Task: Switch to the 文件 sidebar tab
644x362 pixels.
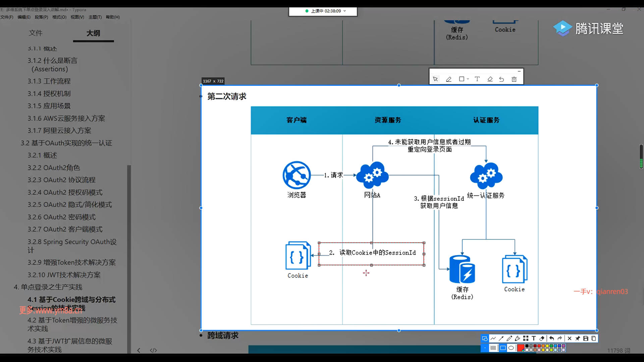Action: pos(36,33)
